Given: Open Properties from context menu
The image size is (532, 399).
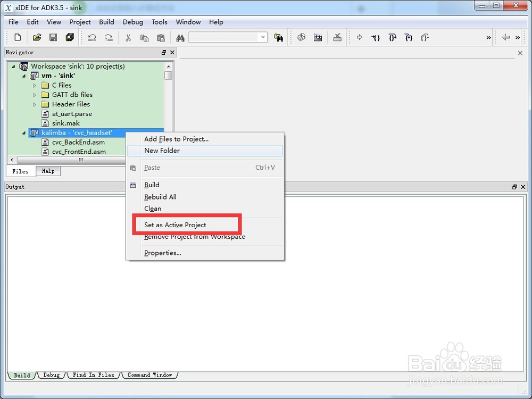Looking at the screenshot, I should pos(205,253).
